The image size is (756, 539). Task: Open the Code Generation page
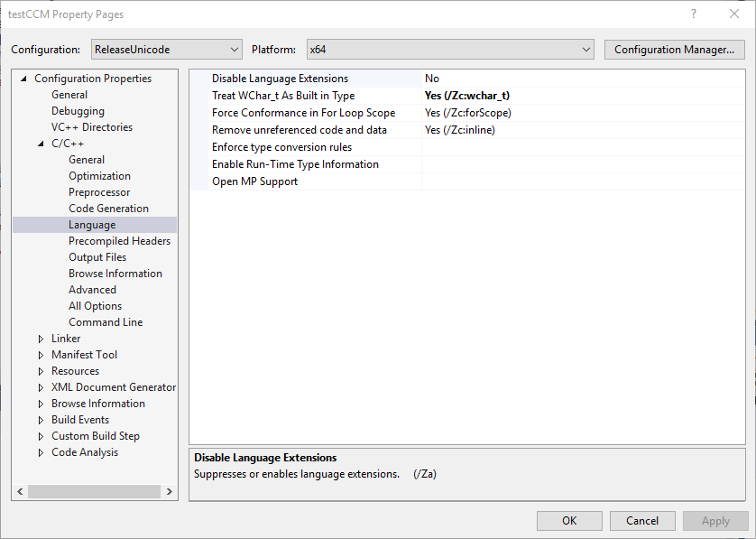pyautogui.click(x=108, y=209)
